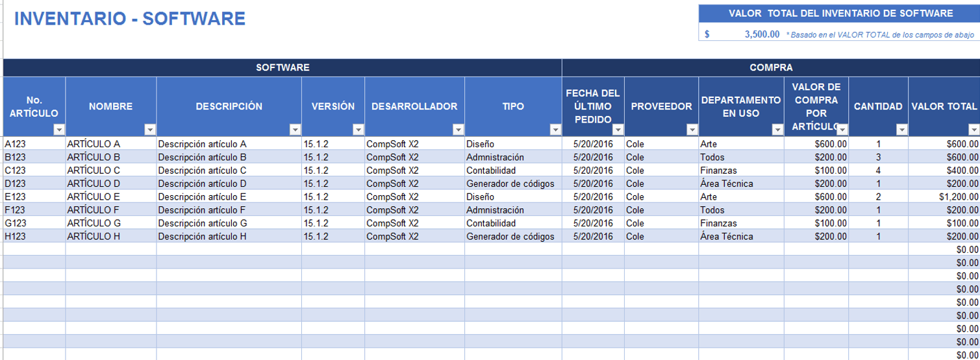
Task: Select Diseño type in ARTÍCULO E row
Action: [x=513, y=197]
